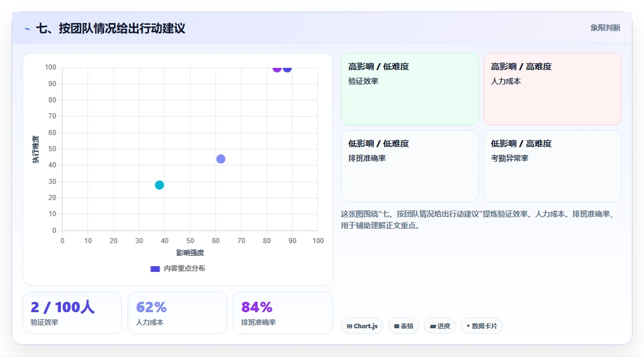Viewport: 644px width, 357px height.
Task: Open the 高影响 / 低难度 quadrant card
Action: tap(410, 89)
